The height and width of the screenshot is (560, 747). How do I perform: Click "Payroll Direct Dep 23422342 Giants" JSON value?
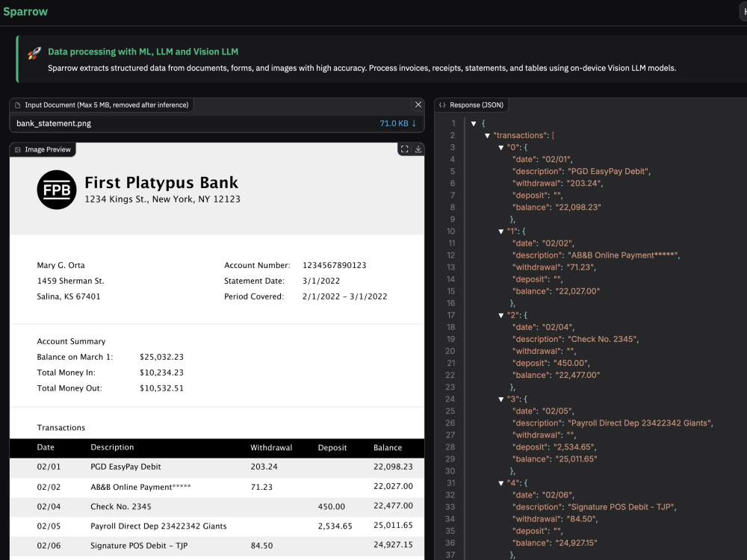pyautogui.click(x=639, y=423)
